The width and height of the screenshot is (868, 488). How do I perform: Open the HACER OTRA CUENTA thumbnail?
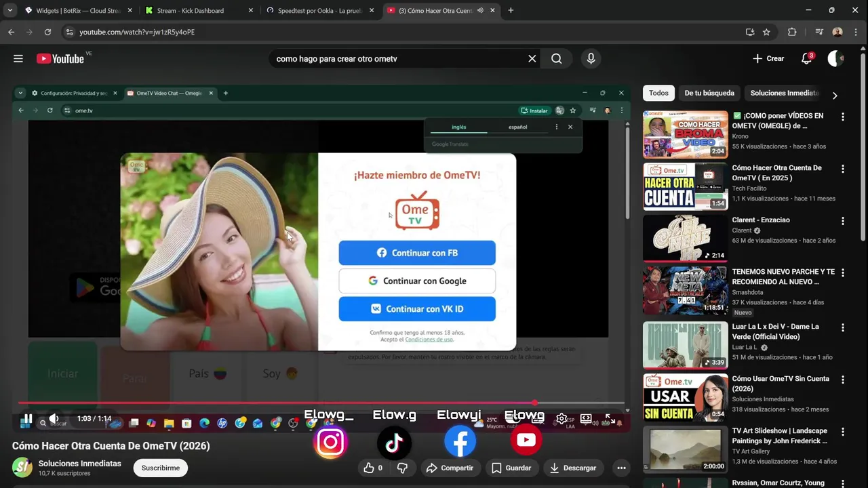tap(686, 186)
